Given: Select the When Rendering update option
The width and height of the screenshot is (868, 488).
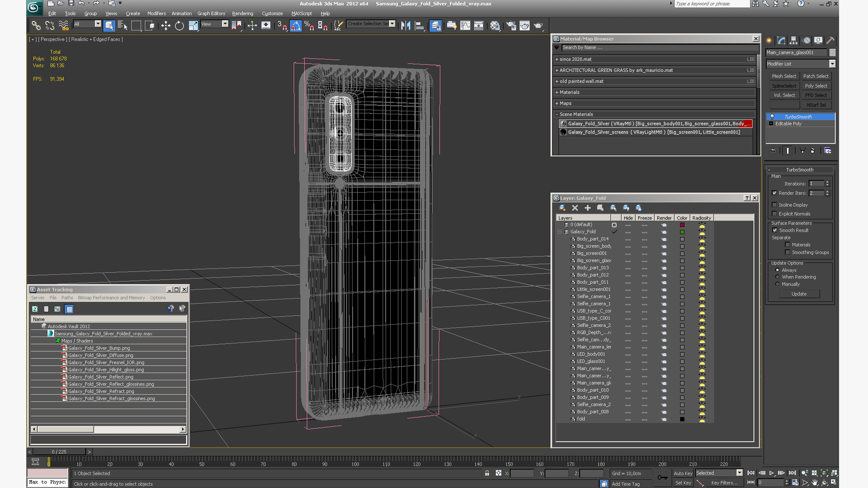Looking at the screenshot, I should tap(777, 277).
